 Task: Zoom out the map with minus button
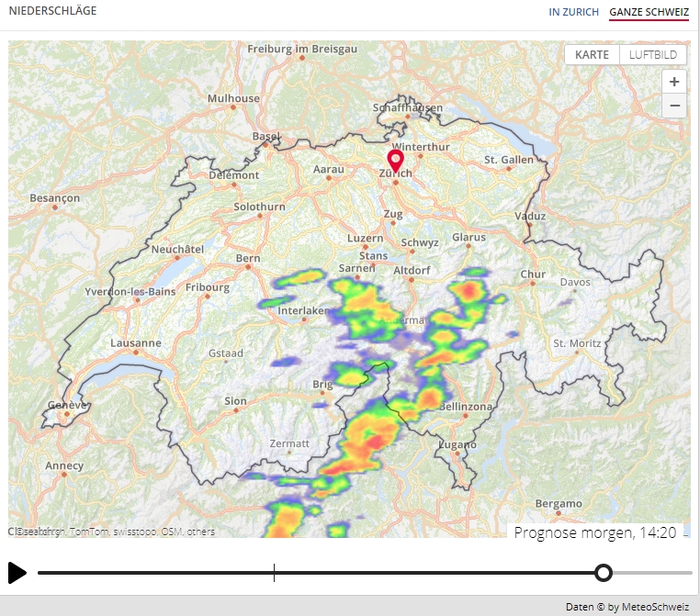tap(674, 106)
